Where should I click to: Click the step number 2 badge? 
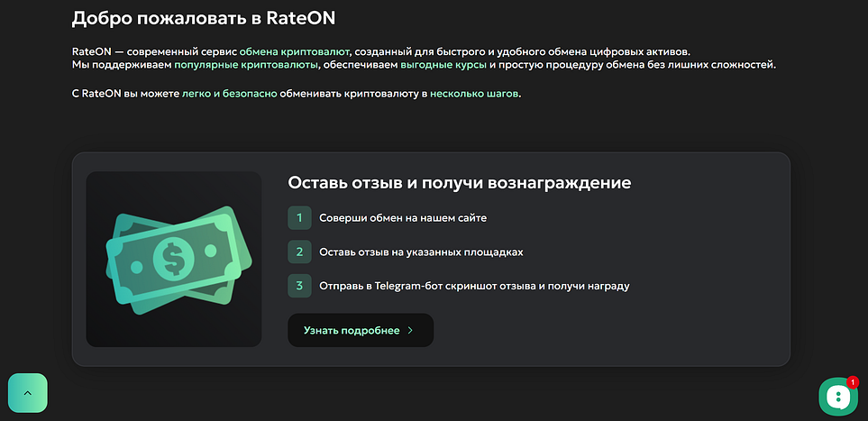(299, 252)
